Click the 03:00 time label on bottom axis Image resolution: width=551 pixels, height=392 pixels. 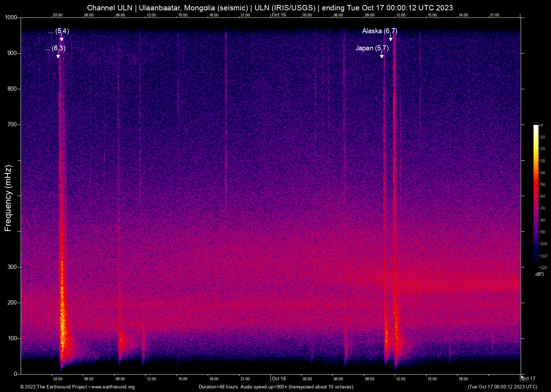point(58,379)
